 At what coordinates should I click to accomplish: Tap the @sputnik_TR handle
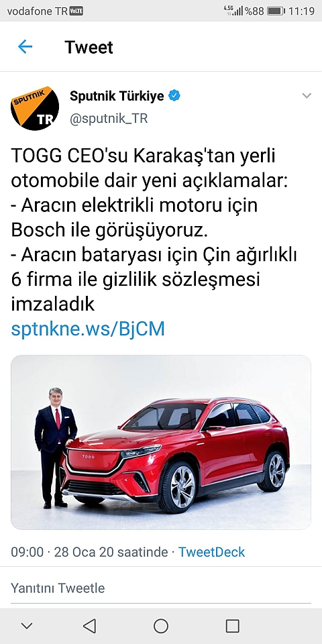tap(109, 119)
